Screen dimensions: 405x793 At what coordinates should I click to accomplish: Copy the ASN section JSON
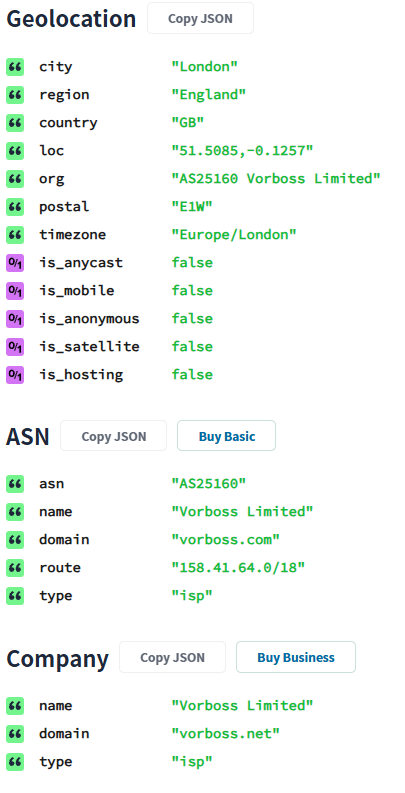pos(113,436)
